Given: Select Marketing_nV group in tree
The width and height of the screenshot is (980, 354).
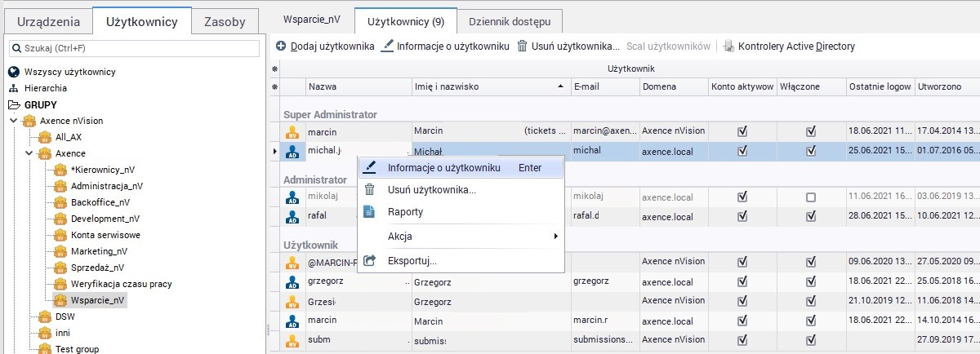Looking at the screenshot, I should [x=99, y=251].
